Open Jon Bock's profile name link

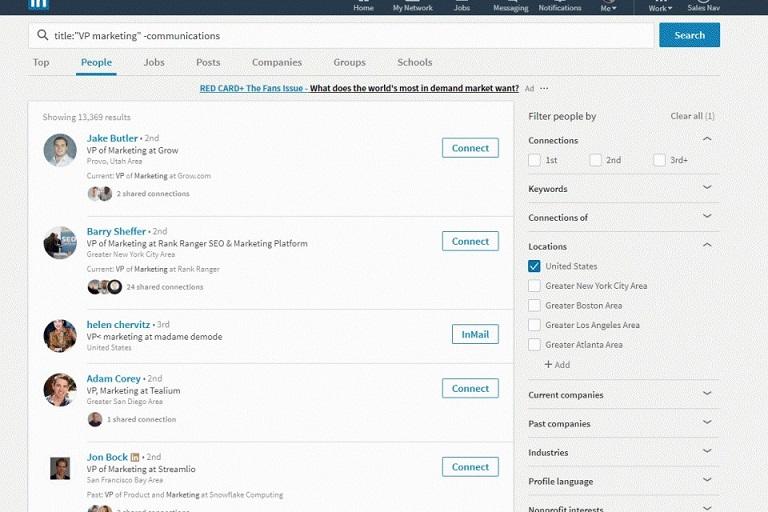click(x=107, y=457)
